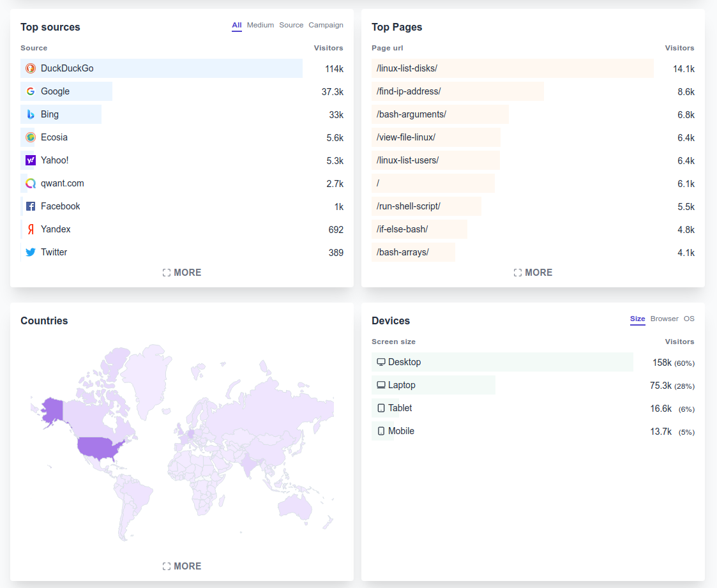Image resolution: width=717 pixels, height=588 pixels.
Task: Click the Bing icon
Action: pyautogui.click(x=31, y=114)
